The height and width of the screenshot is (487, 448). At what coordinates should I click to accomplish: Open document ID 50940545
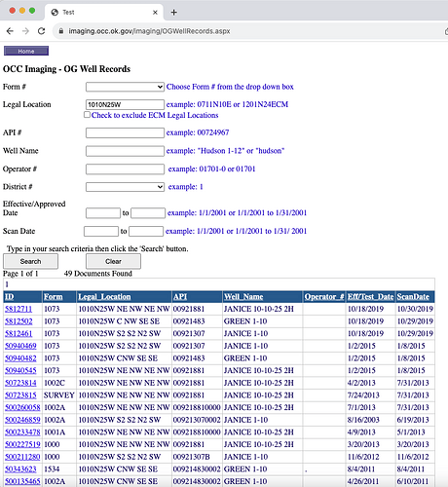(20, 370)
